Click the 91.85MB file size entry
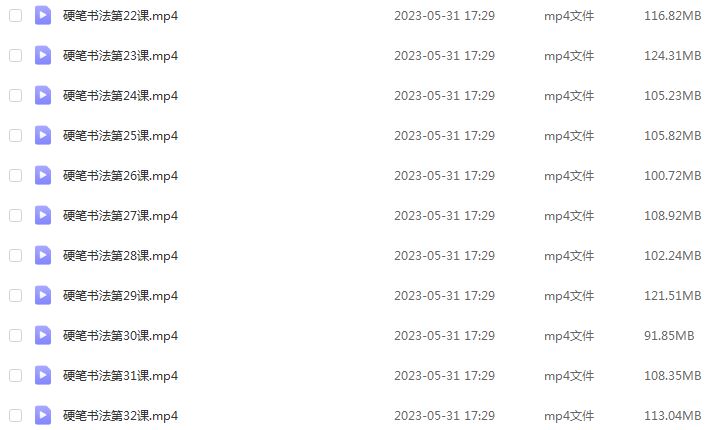This screenshot has width=718, height=430. tap(669, 336)
